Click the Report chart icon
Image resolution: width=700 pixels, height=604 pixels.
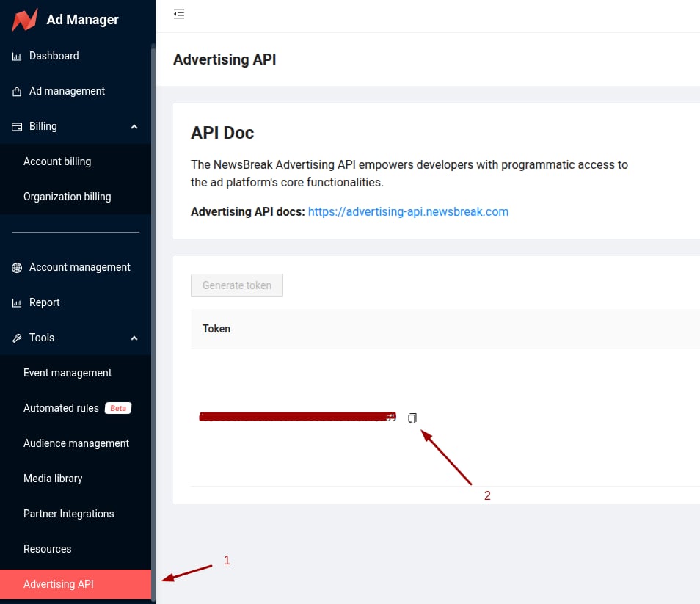click(x=17, y=303)
